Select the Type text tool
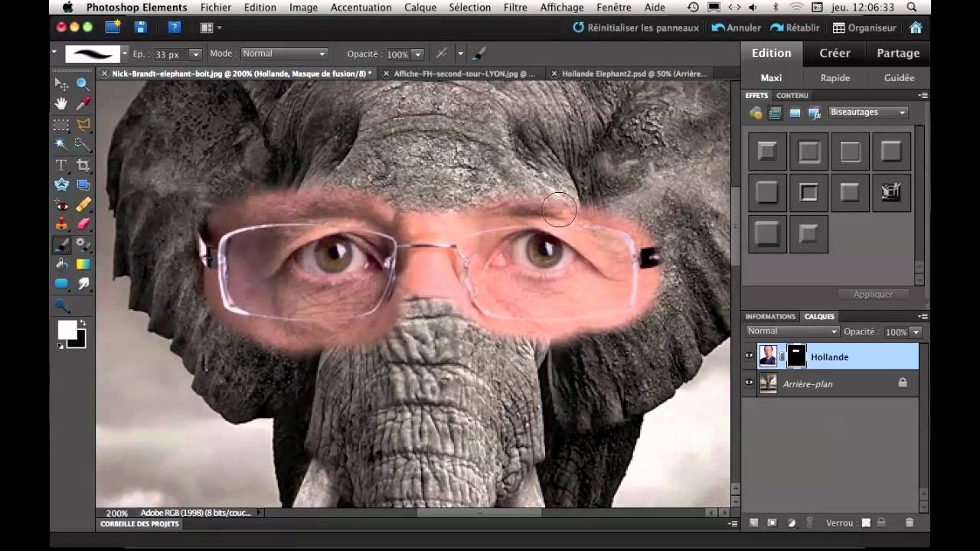 click(61, 165)
